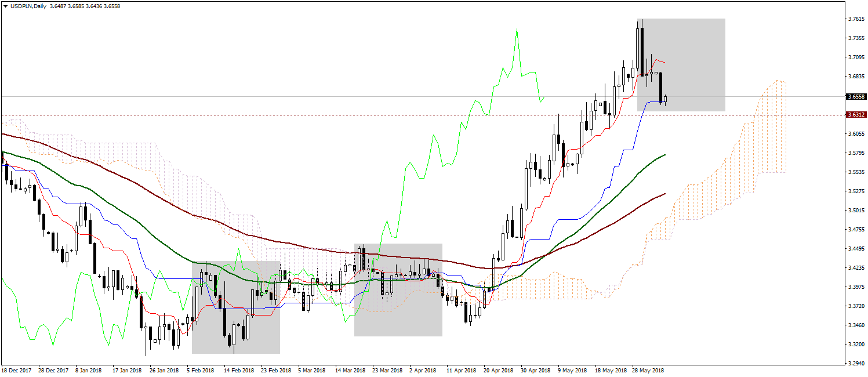This screenshot has width=868, height=377.
Task: Click the 18 Dec 2017 date label
Action: tap(16, 370)
